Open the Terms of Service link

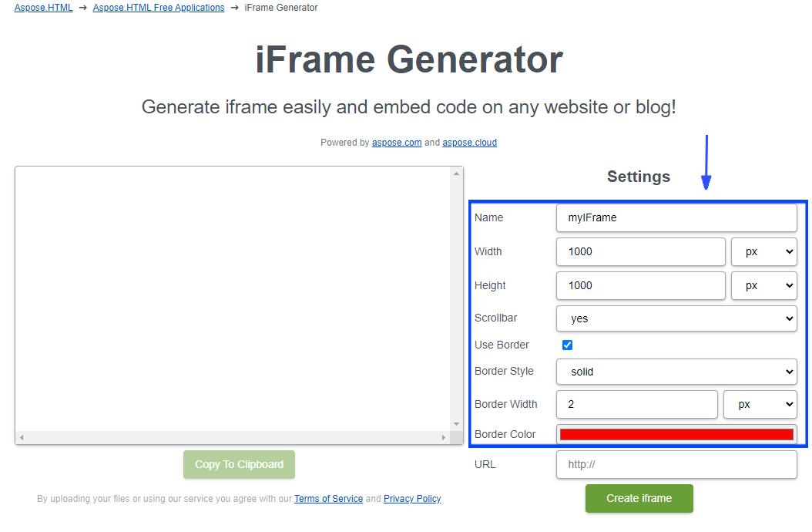click(328, 499)
